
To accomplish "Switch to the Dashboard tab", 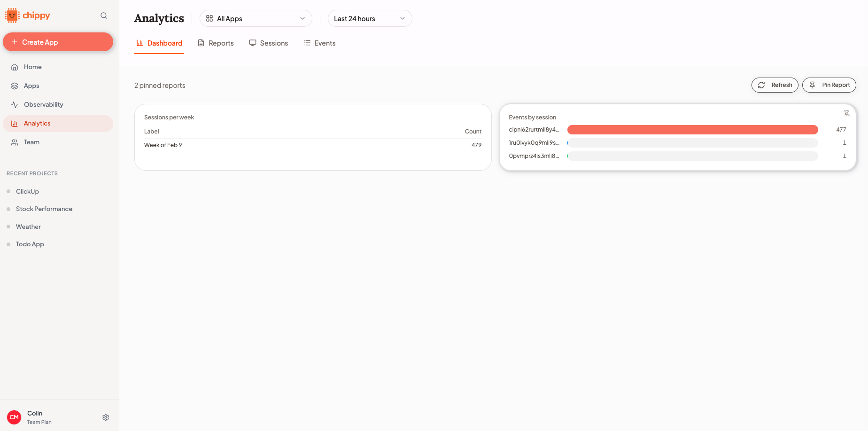I will tap(159, 43).
